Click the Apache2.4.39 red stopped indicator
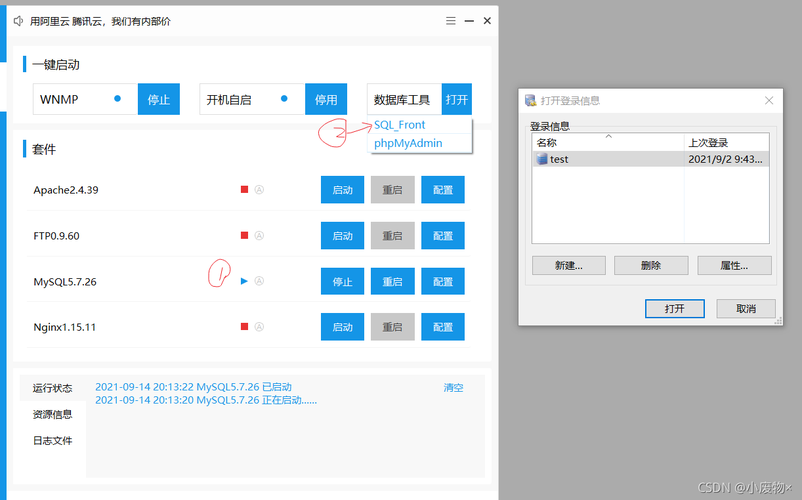This screenshot has width=802, height=500. [244, 190]
